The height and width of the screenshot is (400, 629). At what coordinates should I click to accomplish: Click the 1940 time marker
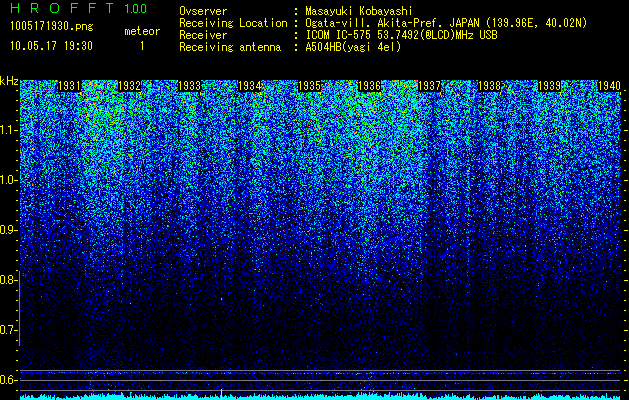pyautogui.click(x=609, y=86)
